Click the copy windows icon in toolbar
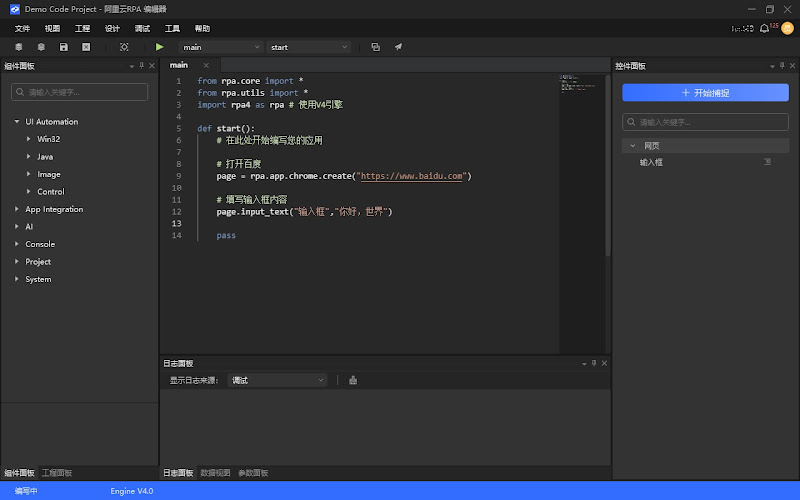Viewport: 800px width, 500px height. [x=376, y=47]
